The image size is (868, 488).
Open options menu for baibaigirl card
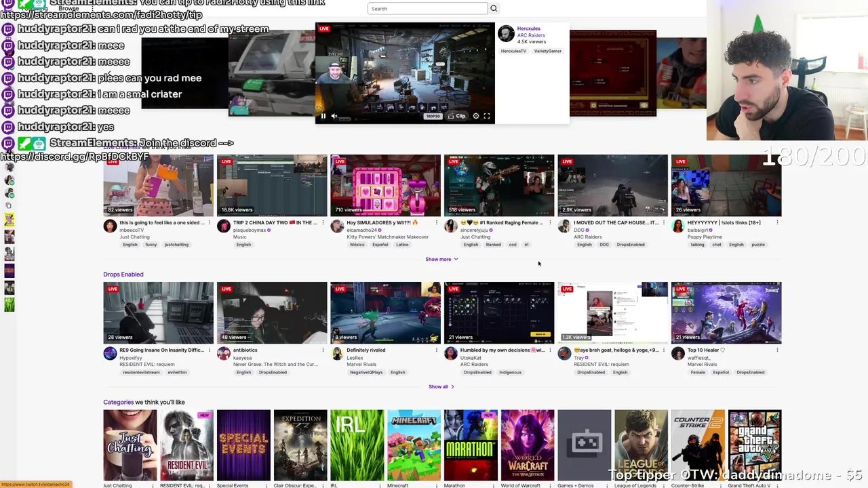777,222
